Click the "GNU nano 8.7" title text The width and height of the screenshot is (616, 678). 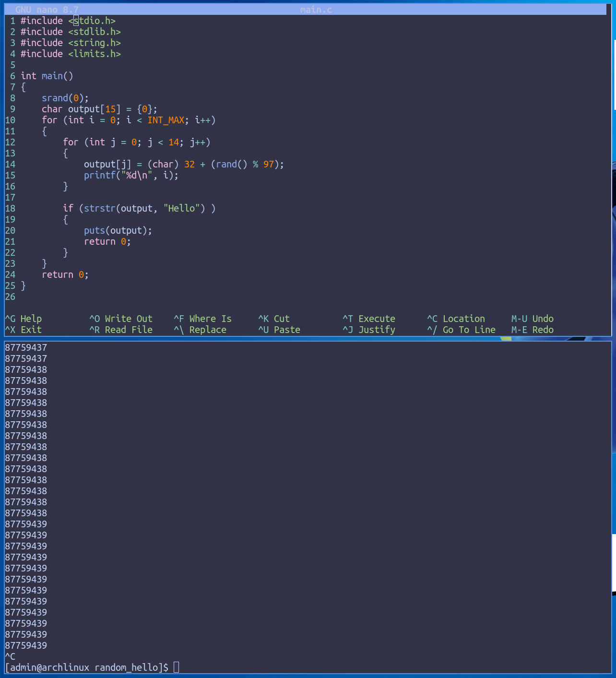pos(47,10)
